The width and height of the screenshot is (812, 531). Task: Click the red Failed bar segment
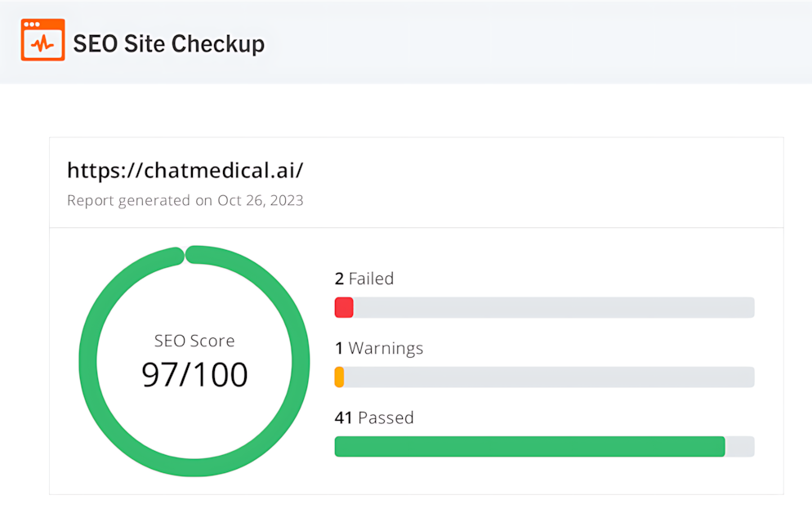tap(344, 307)
